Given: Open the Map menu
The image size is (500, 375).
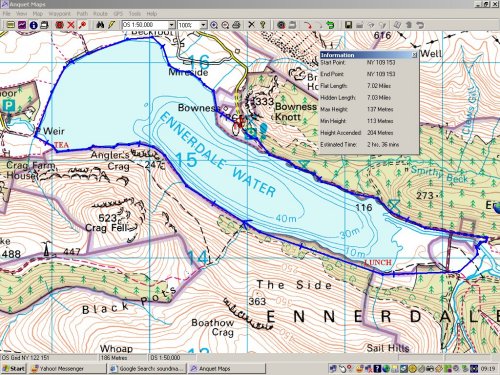Looking at the screenshot, I should pos(37,14).
